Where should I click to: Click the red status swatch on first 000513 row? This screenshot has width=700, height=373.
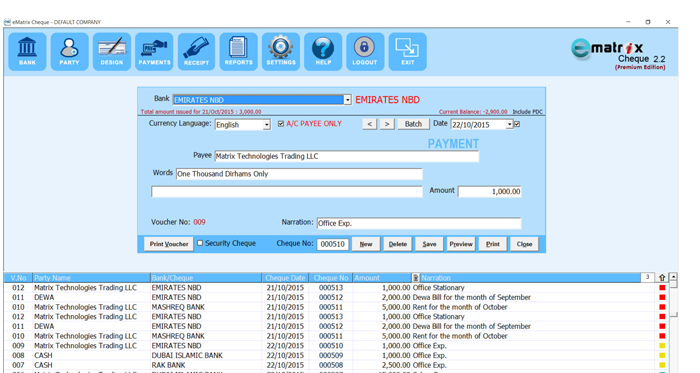tap(662, 288)
